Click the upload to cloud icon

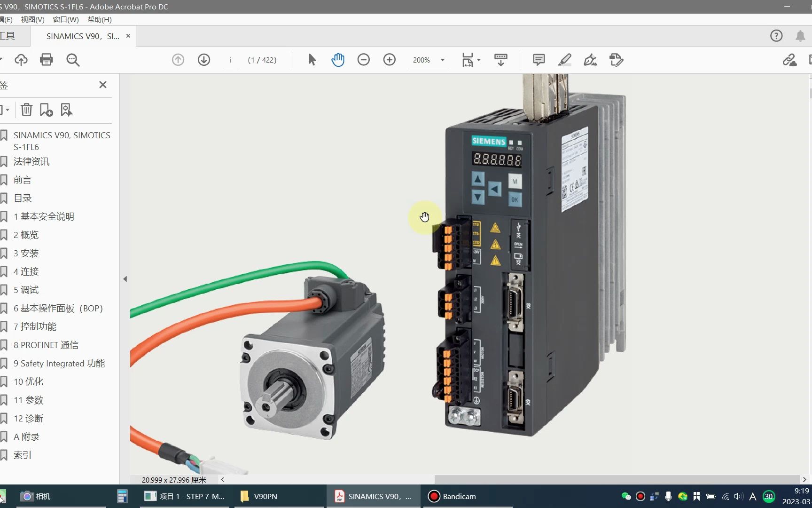tap(21, 60)
